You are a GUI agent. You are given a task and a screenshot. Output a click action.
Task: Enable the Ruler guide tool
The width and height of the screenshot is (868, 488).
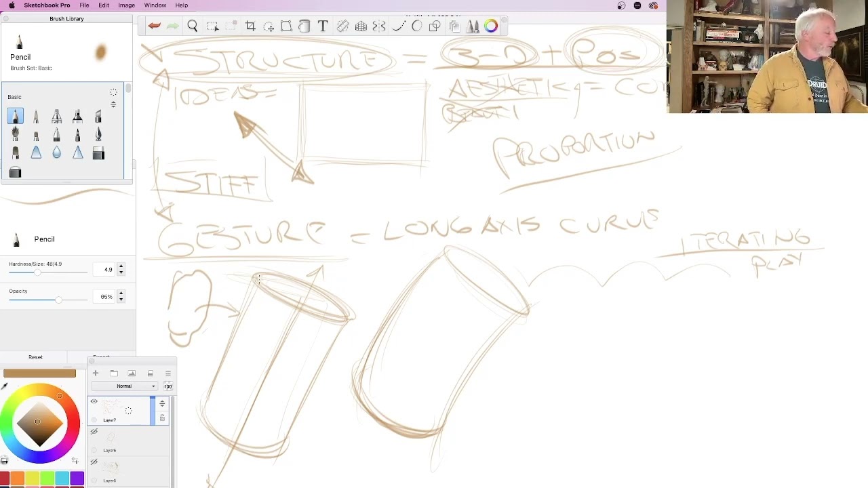coord(342,26)
